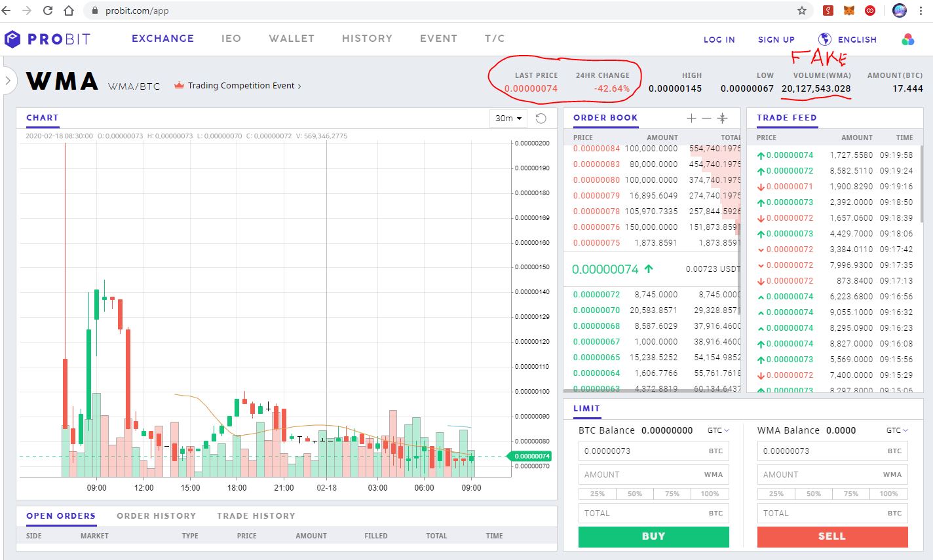
Task: Set buy amount to 75%
Action: [672, 494]
